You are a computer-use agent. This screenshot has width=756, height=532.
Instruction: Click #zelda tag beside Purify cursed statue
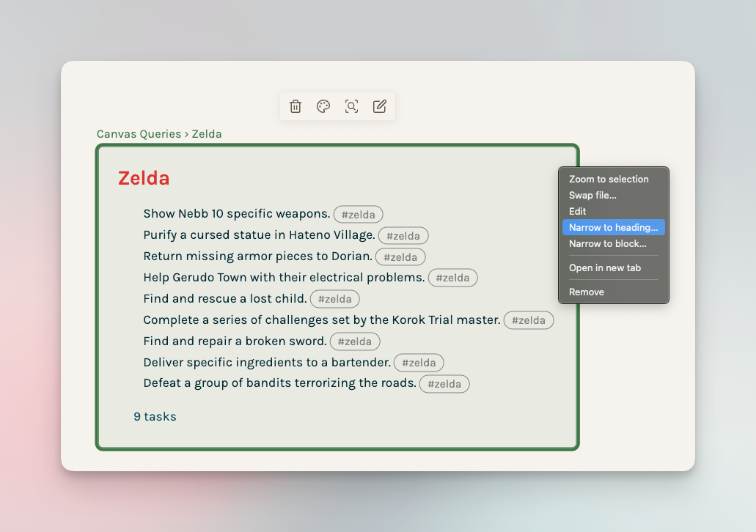coord(403,236)
